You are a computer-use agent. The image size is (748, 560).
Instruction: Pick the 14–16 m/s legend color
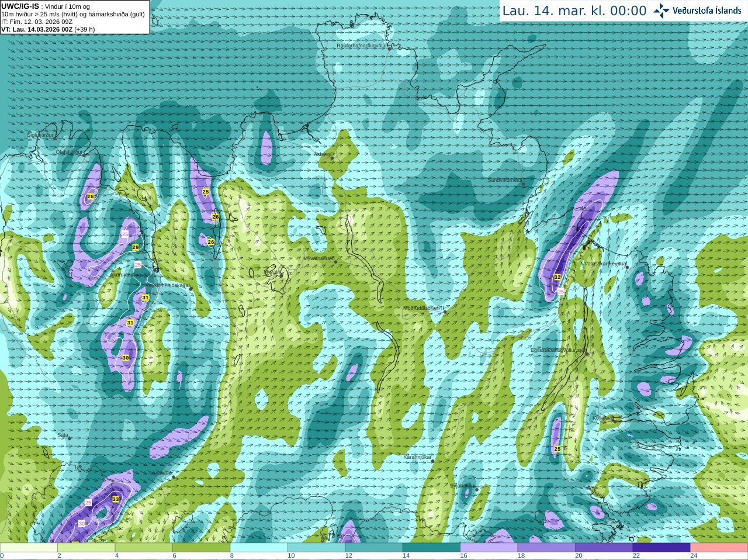coord(432,548)
